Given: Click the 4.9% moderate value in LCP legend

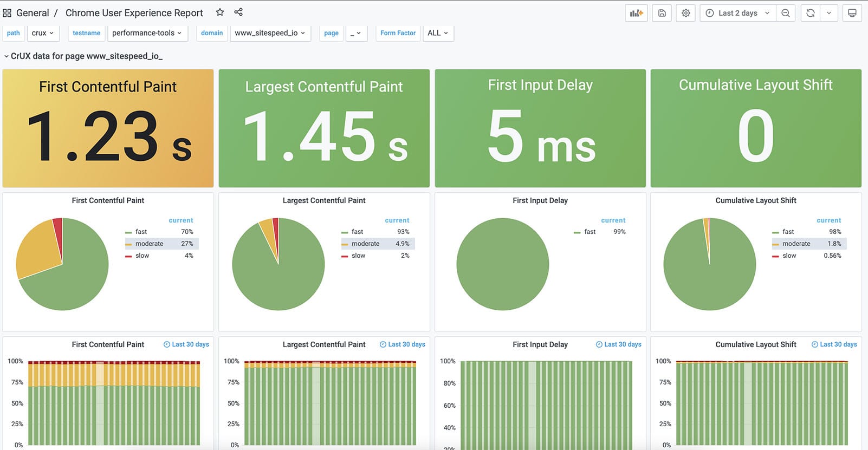Looking at the screenshot, I should point(403,244).
